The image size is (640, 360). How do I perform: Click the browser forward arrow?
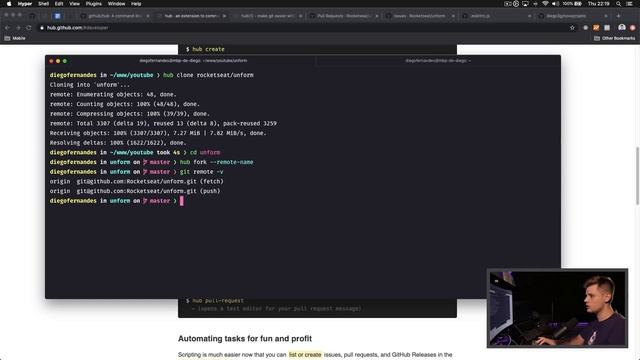click(18, 28)
